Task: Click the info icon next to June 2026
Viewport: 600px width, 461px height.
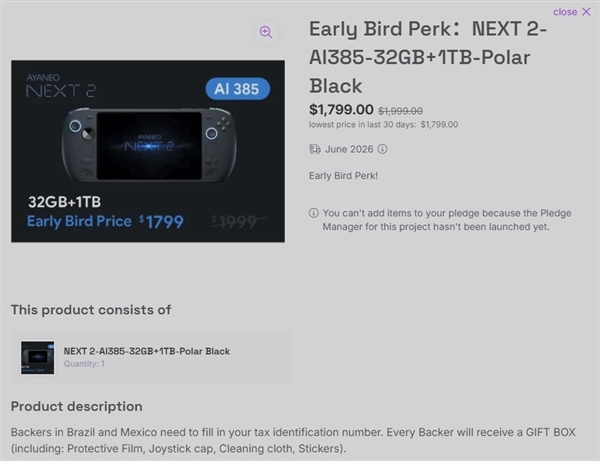Action: (382, 149)
